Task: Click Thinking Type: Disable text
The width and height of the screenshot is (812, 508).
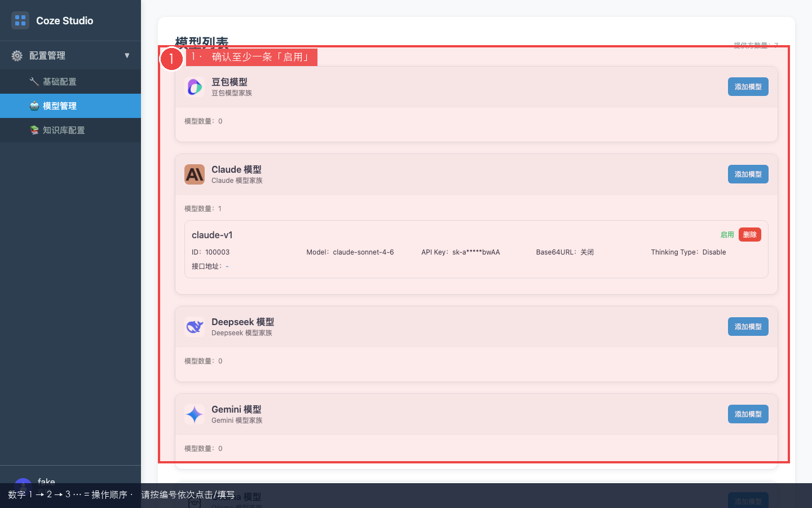Action: point(689,252)
